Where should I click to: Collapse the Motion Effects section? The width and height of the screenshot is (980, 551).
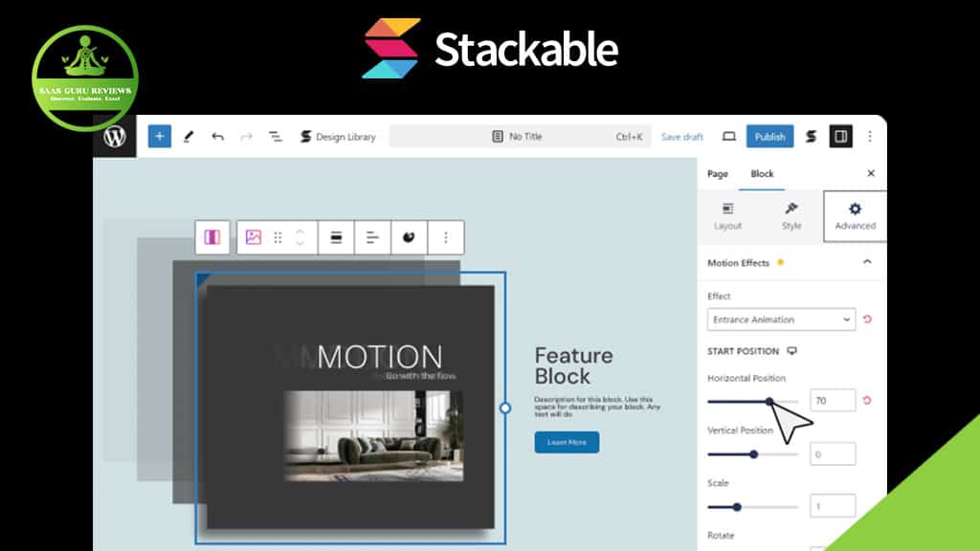(867, 262)
